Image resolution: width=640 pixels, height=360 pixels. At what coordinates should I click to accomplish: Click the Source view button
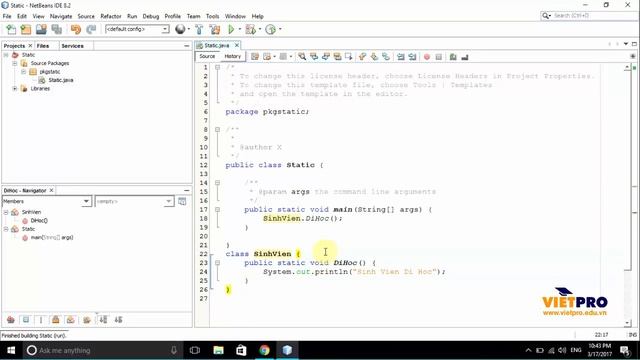point(207,56)
